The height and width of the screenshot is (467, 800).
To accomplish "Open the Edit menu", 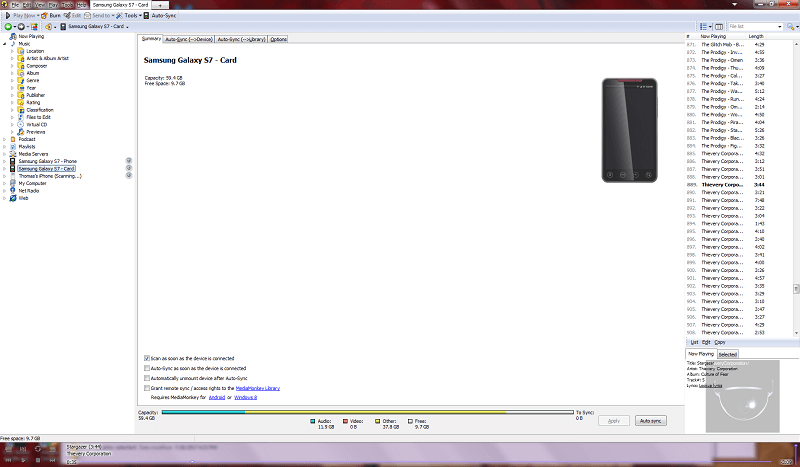I will (x=27, y=5).
